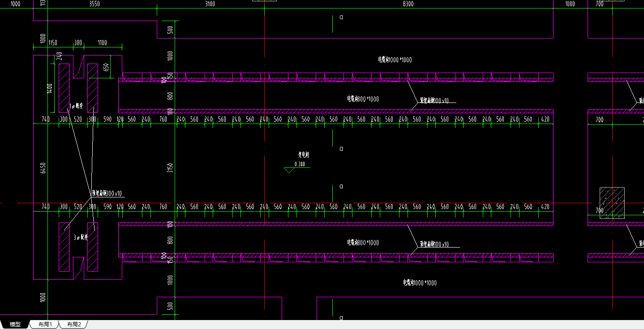
Task: Click the elevation triangle marker symbol
Action: [x=289, y=170]
